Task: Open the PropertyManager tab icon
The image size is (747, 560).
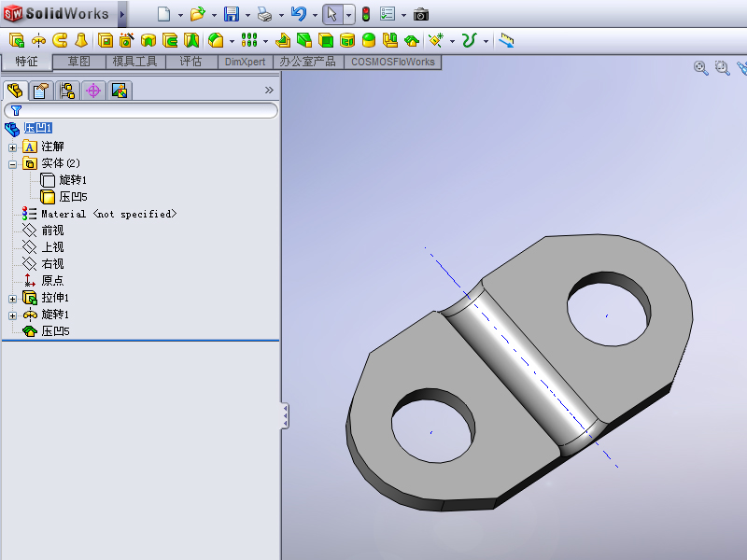Action: tap(41, 91)
